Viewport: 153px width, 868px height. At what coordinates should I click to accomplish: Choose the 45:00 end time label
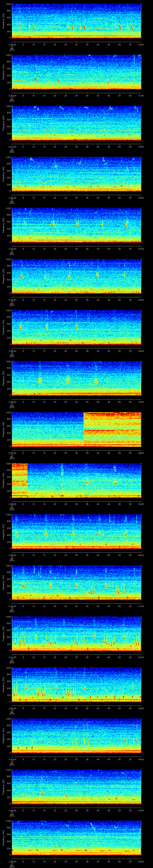(141, 811)
